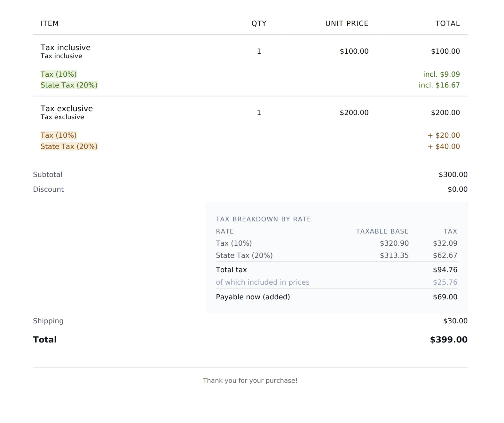This screenshot has height=423, width=504.
Task: Click the TOTAL column header
Action: pyautogui.click(x=447, y=23)
